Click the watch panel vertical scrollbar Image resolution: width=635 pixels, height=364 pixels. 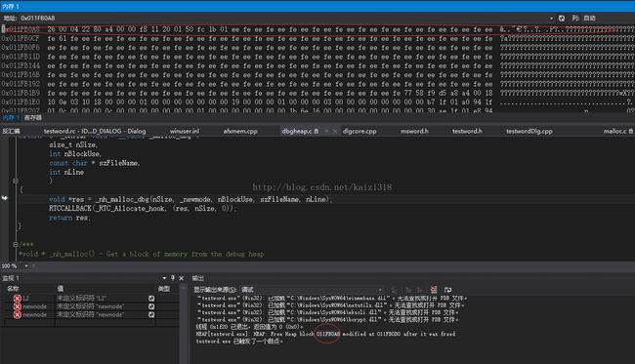click(184, 324)
